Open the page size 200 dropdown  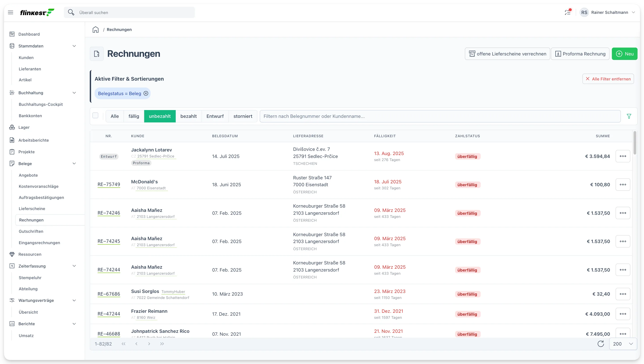tap(623, 344)
